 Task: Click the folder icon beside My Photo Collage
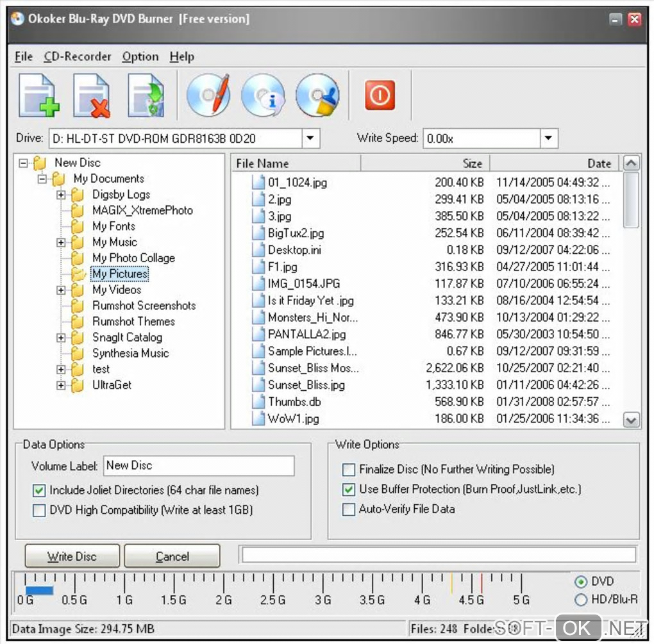pos(78,258)
